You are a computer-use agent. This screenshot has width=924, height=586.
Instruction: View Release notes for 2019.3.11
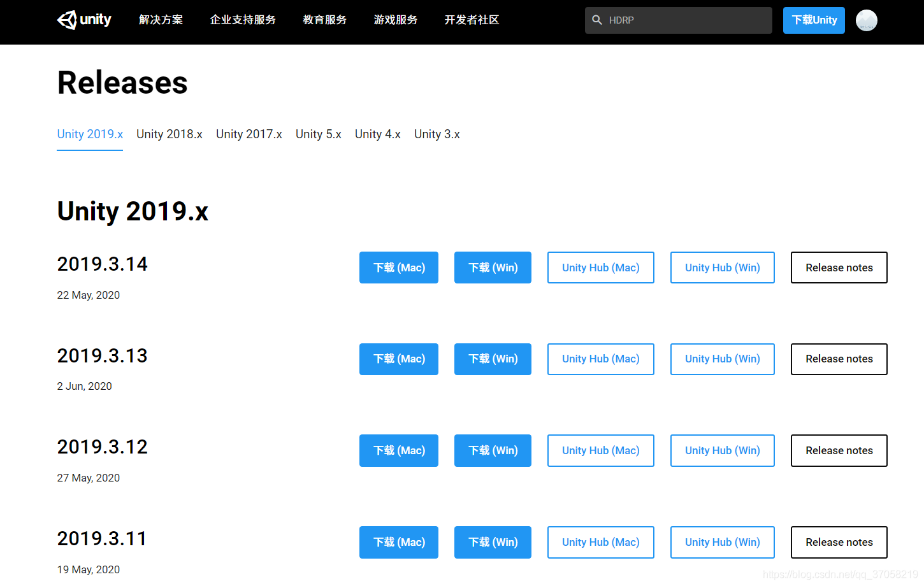pyautogui.click(x=839, y=542)
